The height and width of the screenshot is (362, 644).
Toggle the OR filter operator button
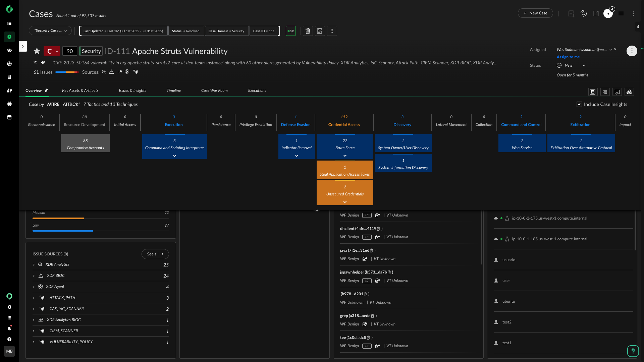pos(290,31)
